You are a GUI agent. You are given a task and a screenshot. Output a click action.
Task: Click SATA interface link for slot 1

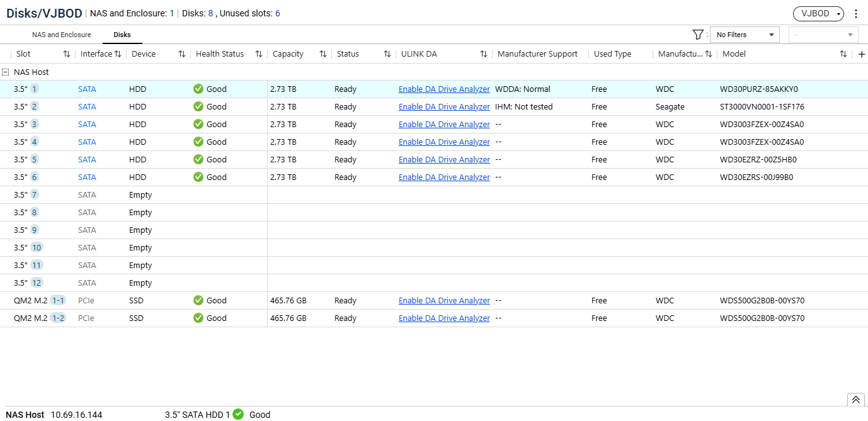pyautogui.click(x=87, y=89)
